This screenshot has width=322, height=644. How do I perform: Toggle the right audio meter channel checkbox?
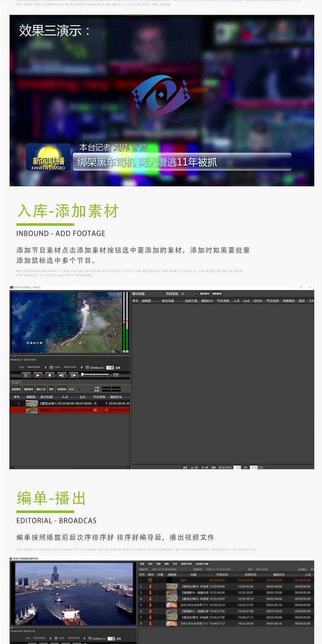click(x=127, y=351)
